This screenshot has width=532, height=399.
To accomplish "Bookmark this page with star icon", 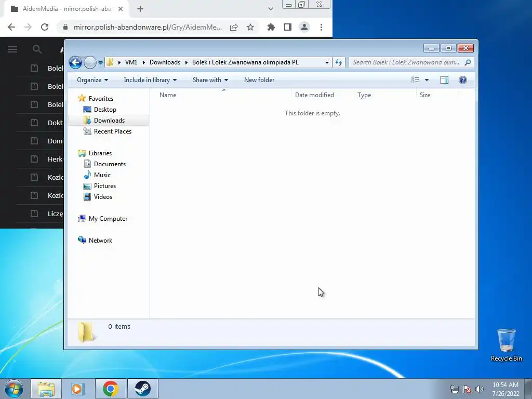I will [250, 27].
